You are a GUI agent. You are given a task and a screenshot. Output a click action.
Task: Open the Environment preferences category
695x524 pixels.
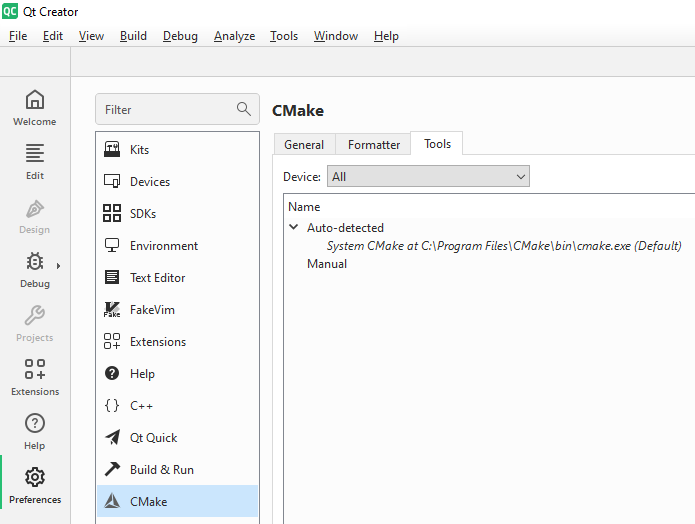[x=177, y=246]
